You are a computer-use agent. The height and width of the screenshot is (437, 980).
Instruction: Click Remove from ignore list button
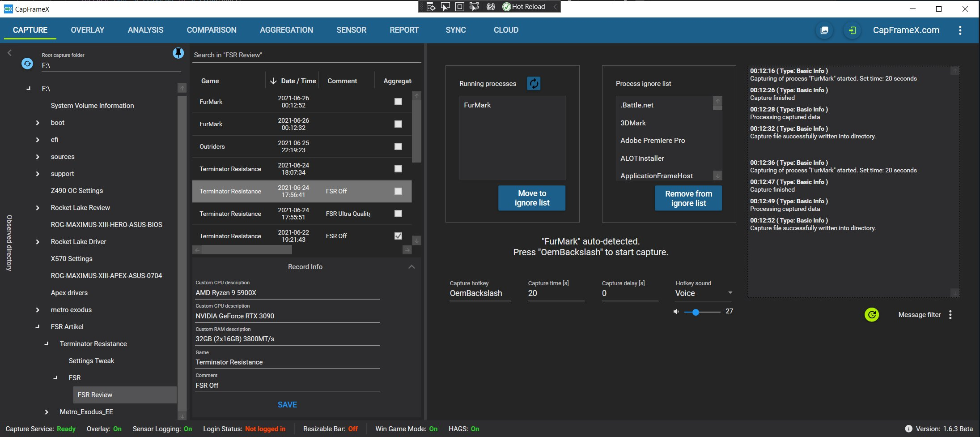pos(688,198)
